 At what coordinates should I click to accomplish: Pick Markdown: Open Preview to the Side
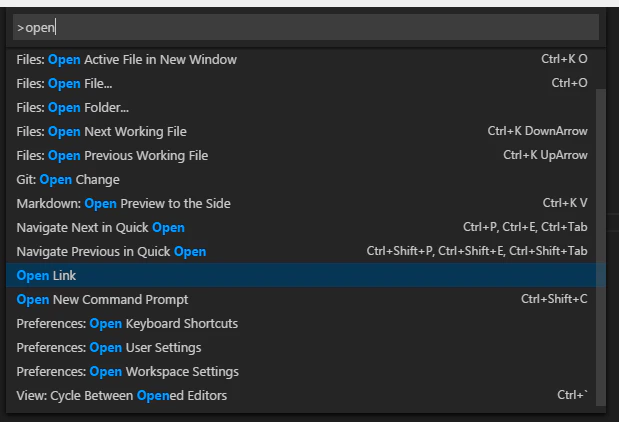coord(306,204)
